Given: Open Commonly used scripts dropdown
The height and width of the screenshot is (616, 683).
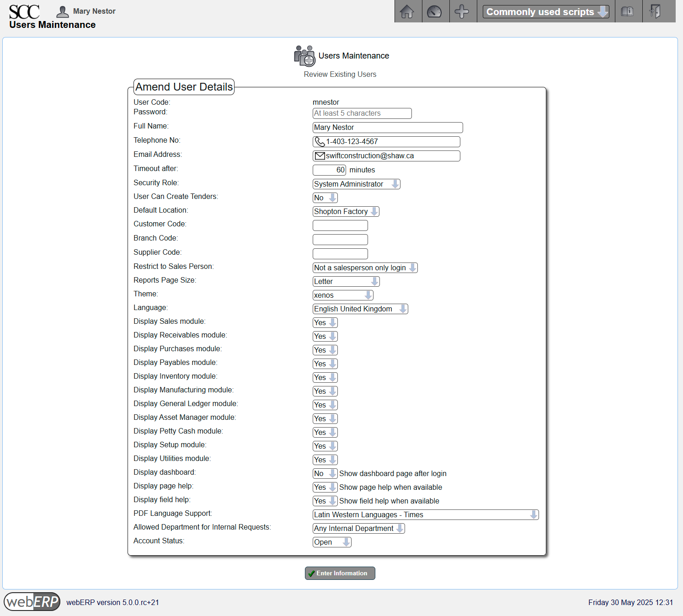Looking at the screenshot, I should 546,12.
